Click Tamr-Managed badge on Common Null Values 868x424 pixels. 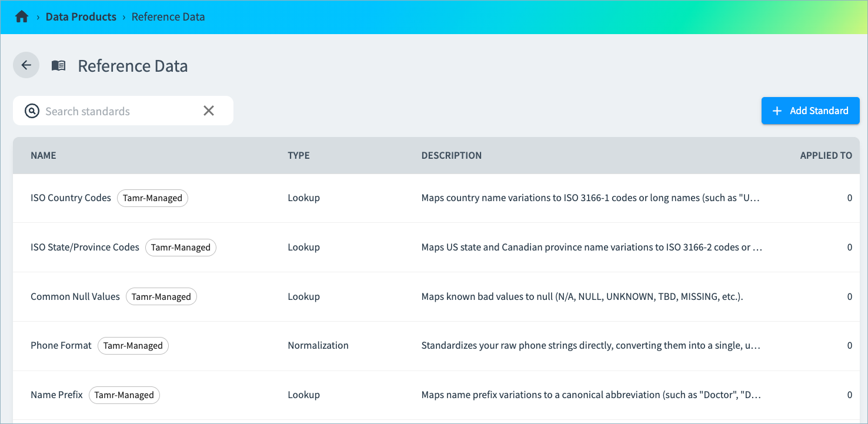[161, 297]
